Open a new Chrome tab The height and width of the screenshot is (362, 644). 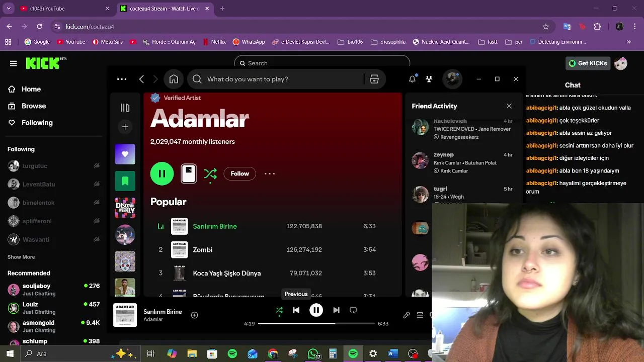(x=222, y=9)
